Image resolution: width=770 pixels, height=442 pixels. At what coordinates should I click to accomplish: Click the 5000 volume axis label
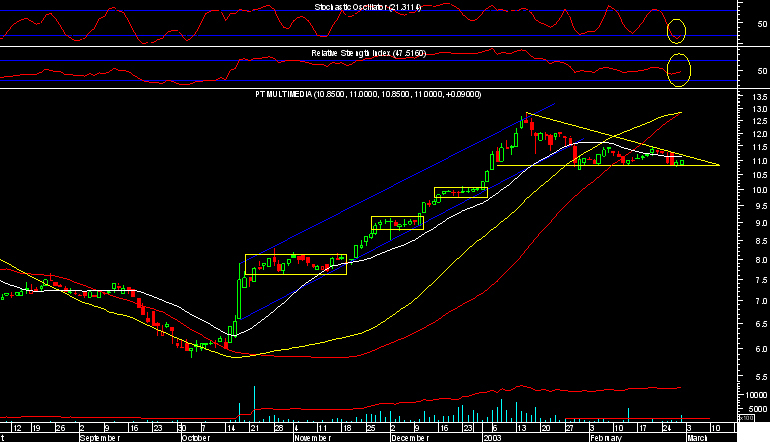pyautogui.click(x=759, y=409)
